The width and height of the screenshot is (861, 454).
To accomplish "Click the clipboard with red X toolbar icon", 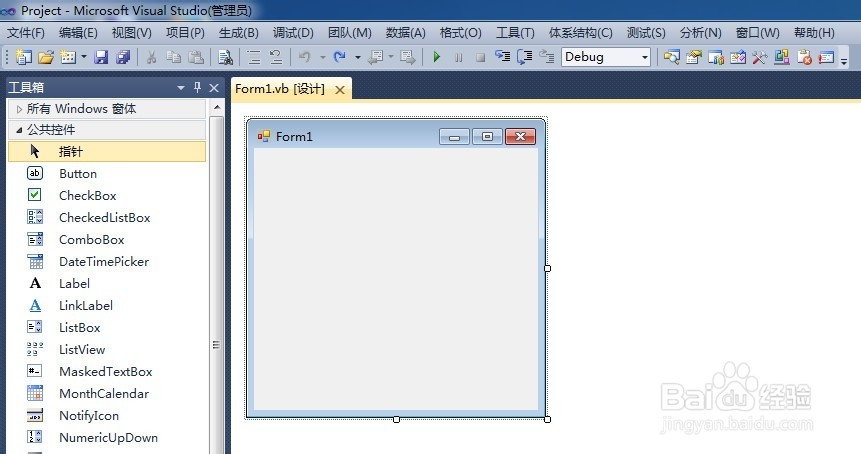I will click(x=804, y=57).
